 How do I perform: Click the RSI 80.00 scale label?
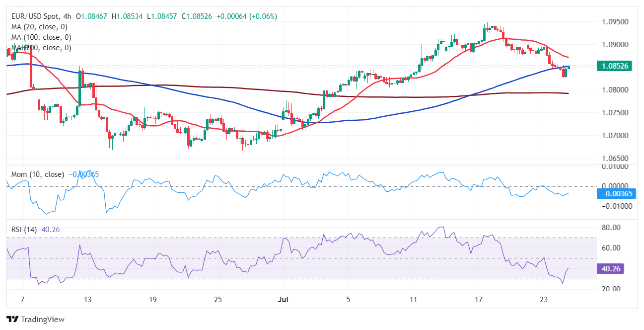click(612, 228)
